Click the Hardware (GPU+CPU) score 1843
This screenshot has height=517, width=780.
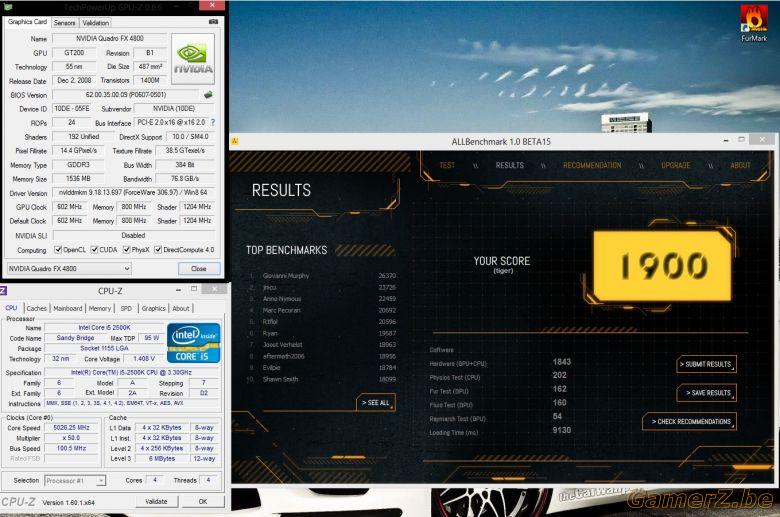tap(562, 362)
